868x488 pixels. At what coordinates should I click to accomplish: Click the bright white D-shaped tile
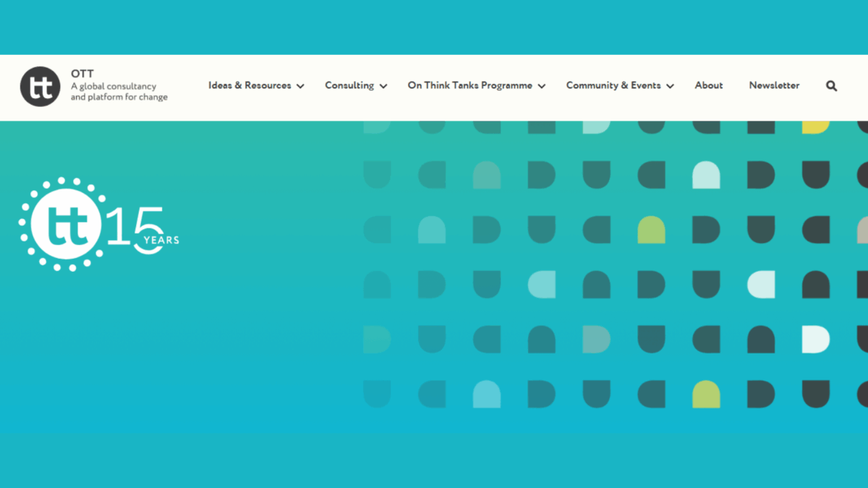(816, 339)
